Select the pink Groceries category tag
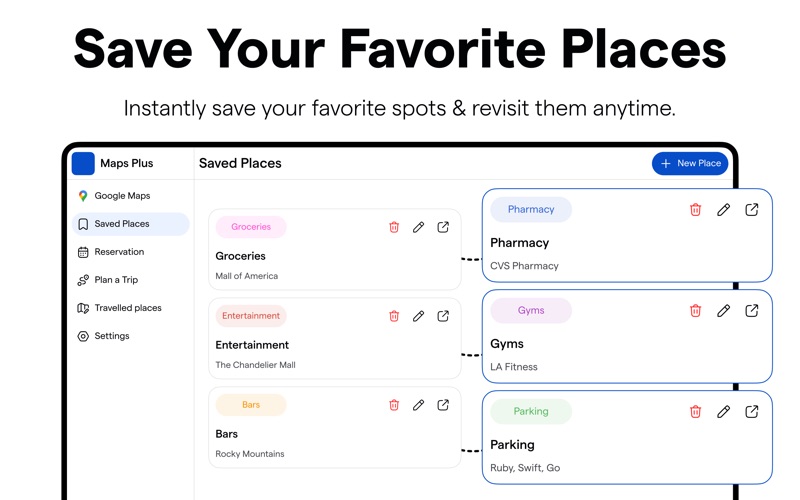 [251, 227]
